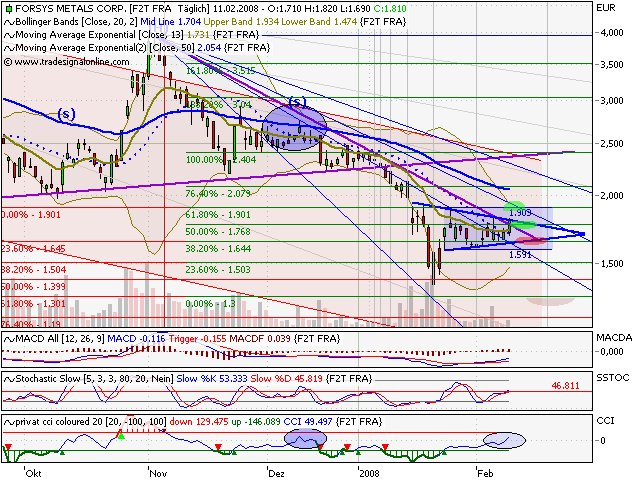The image size is (640, 480).
Task: Open the www.tradesignalonline.com copyright text
Action: (x=67, y=62)
